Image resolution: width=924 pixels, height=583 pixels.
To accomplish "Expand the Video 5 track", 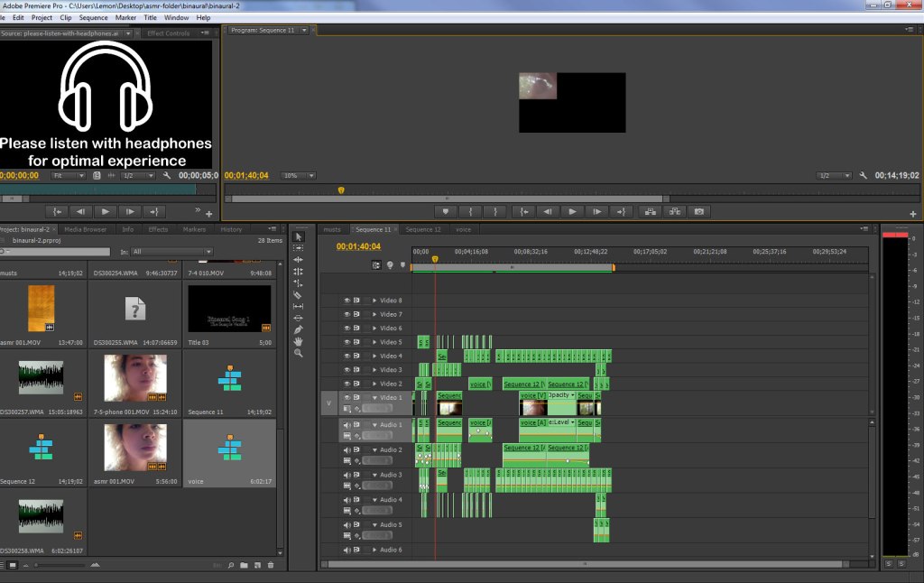I will click(x=373, y=341).
